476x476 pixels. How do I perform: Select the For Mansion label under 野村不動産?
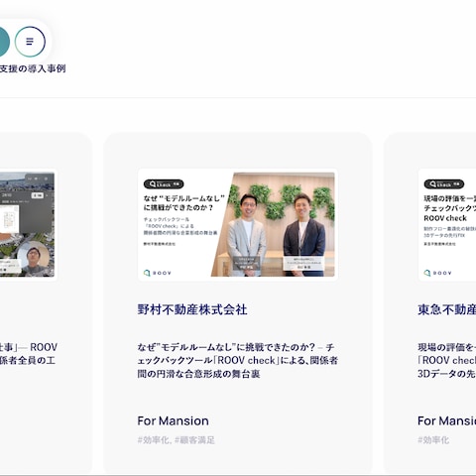173,420
